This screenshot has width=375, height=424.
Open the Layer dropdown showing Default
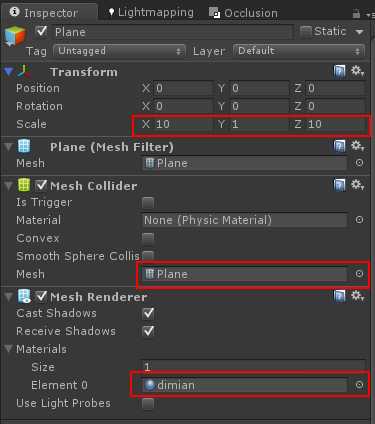tap(299, 51)
